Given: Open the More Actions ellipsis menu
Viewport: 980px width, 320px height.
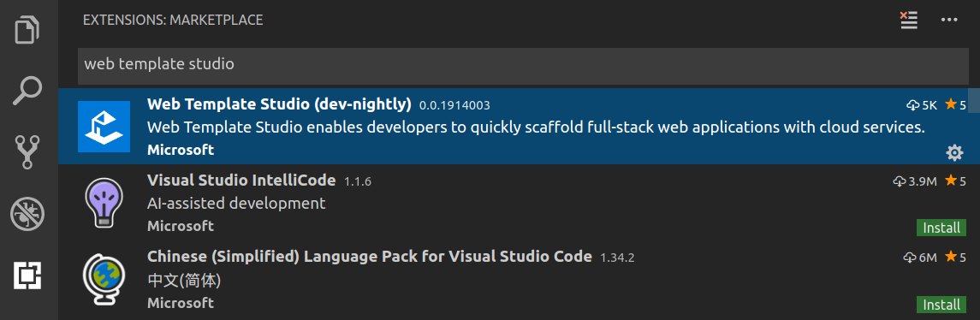Looking at the screenshot, I should point(948,20).
